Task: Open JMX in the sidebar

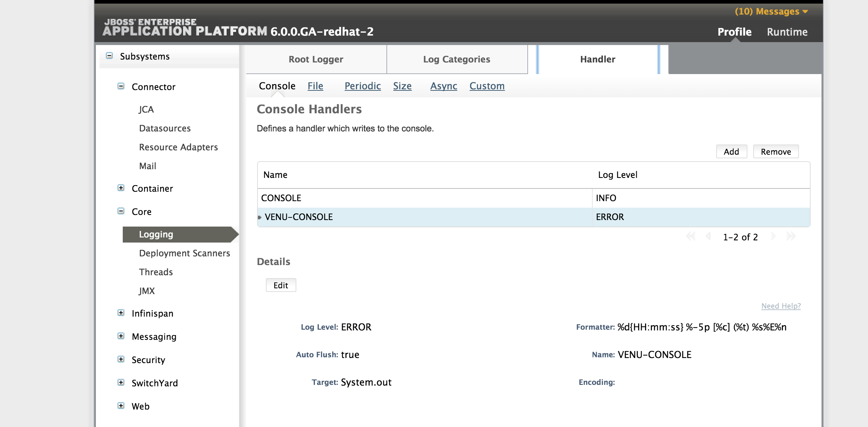Action: tap(147, 291)
